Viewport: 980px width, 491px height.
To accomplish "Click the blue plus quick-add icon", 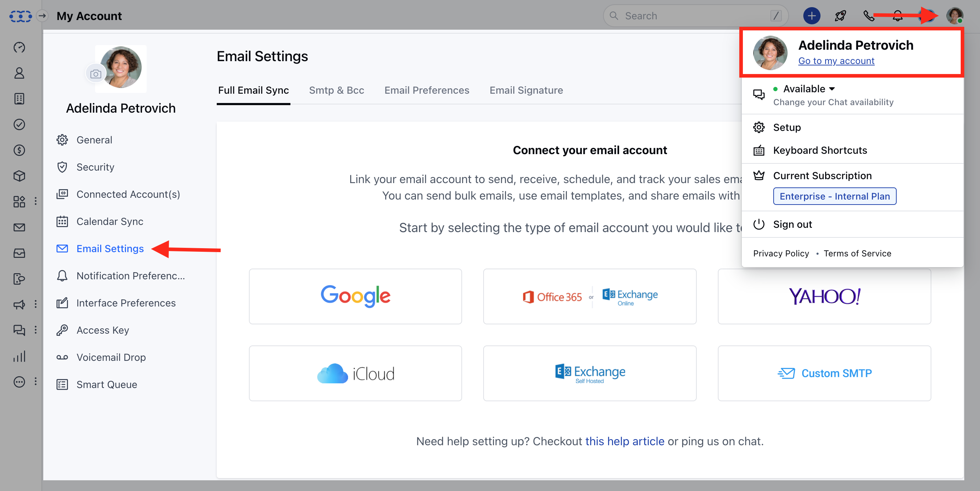I will [x=811, y=16].
